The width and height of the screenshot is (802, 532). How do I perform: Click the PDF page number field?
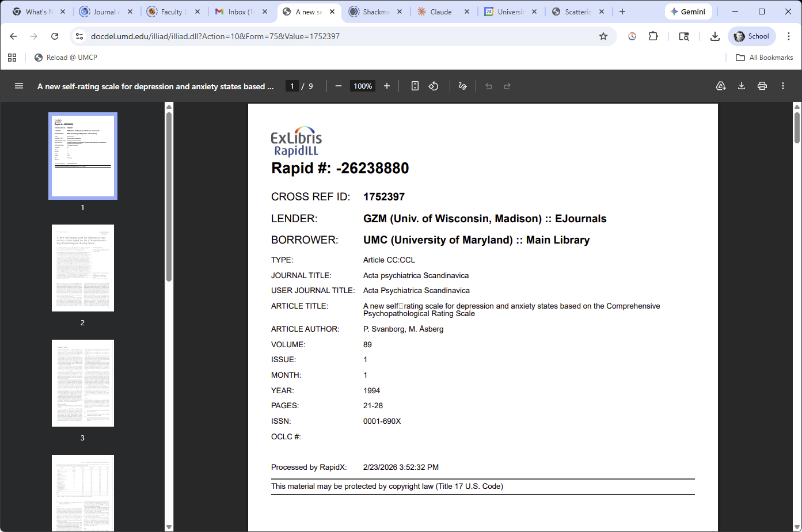click(x=292, y=86)
